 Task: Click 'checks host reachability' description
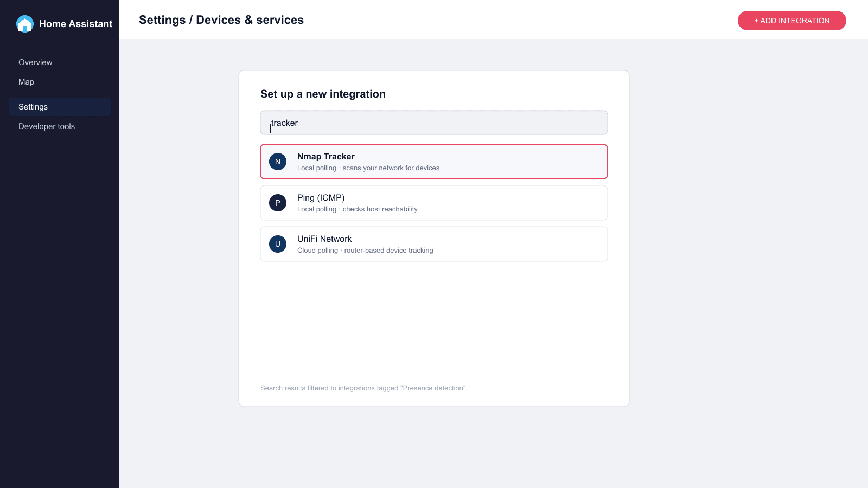pyautogui.click(x=380, y=209)
